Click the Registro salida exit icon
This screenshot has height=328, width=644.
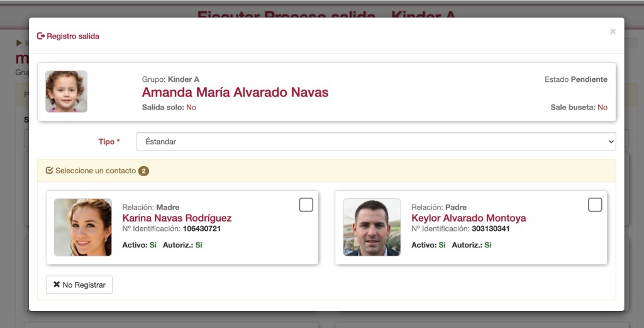coord(41,37)
